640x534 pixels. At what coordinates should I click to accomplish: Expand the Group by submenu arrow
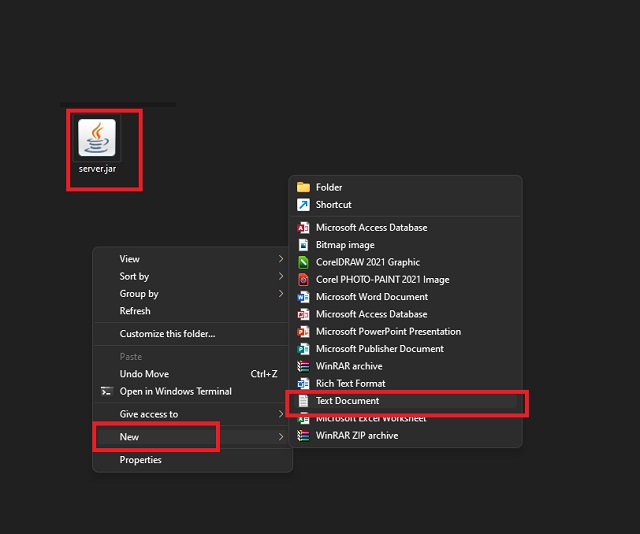281,294
